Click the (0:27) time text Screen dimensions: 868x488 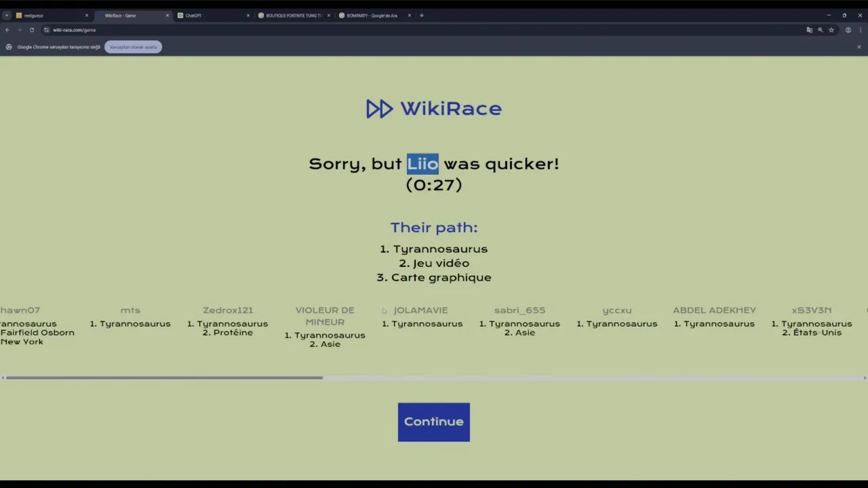434,184
